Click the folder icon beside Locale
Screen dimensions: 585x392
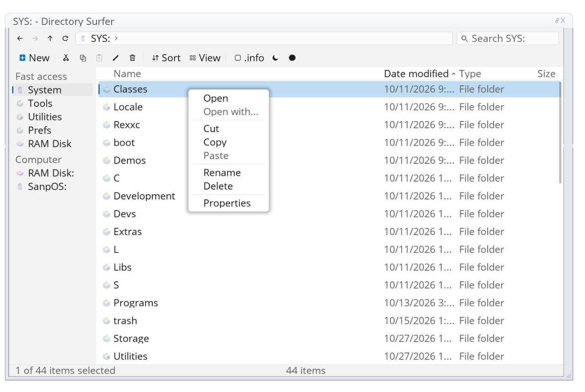[106, 107]
